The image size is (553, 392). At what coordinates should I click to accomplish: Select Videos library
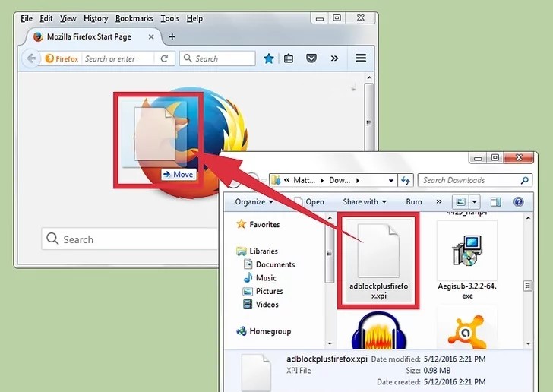(x=261, y=305)
